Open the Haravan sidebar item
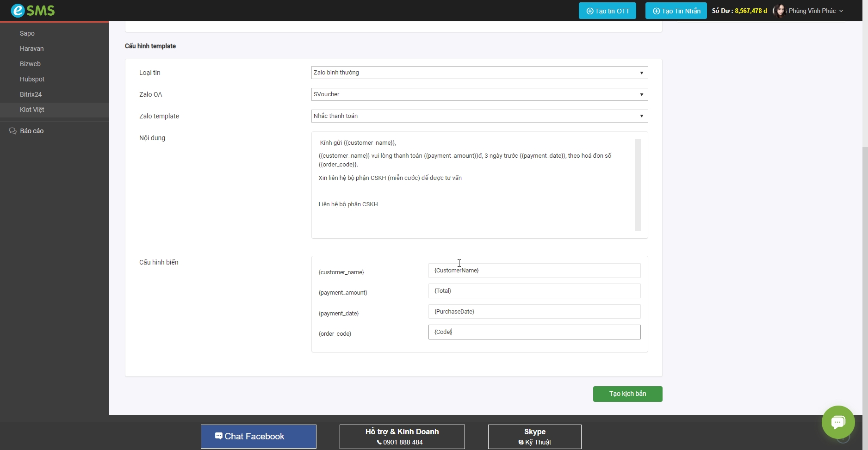 point(31,49)
